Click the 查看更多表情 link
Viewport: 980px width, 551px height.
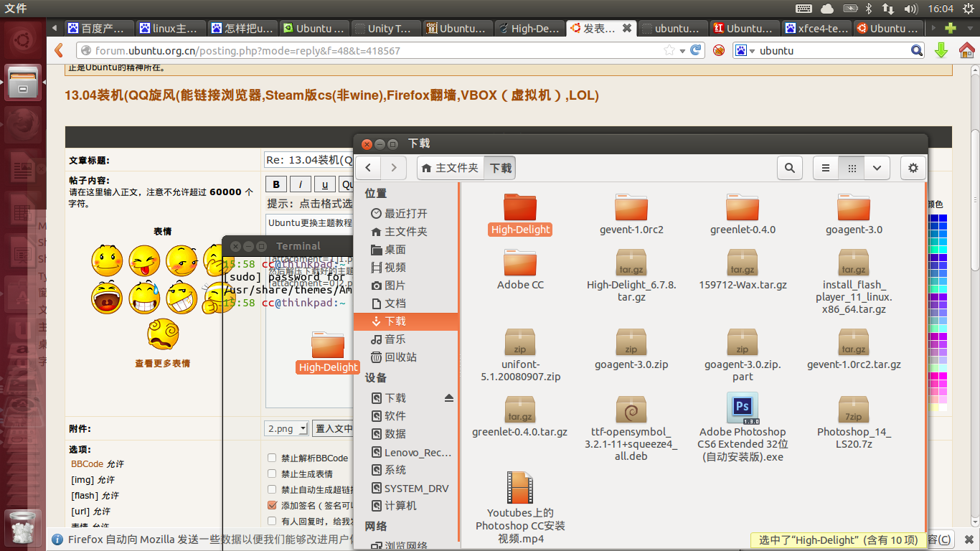(x=163, y=364)
